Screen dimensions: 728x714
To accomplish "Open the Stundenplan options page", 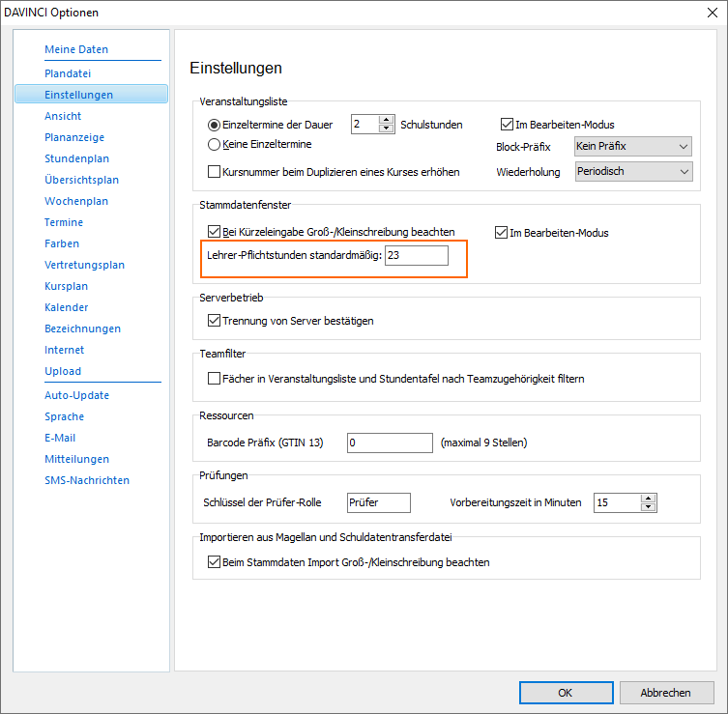I will pyautogui.click(x=77, y=158).
